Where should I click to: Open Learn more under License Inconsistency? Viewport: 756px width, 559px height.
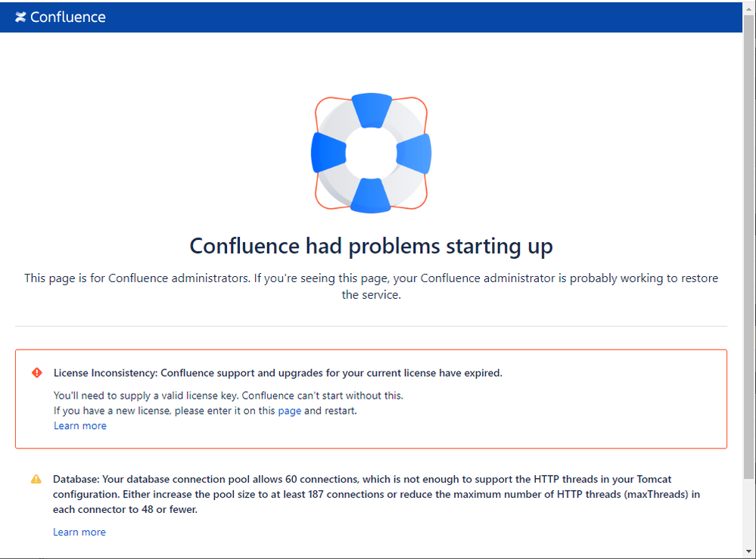click(x=80, y=426)
